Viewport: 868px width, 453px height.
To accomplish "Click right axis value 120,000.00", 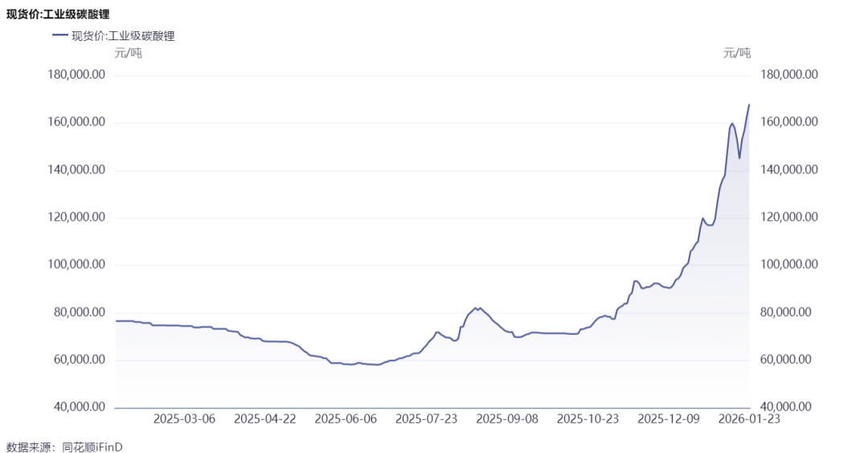I will pyautogui.click(x=789, y=217).
